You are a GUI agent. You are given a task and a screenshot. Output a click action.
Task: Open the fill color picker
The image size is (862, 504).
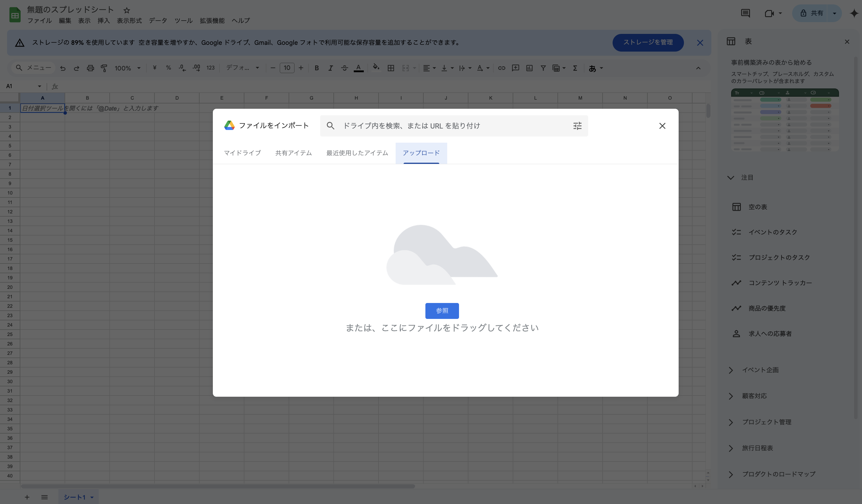tap(376, 67)
